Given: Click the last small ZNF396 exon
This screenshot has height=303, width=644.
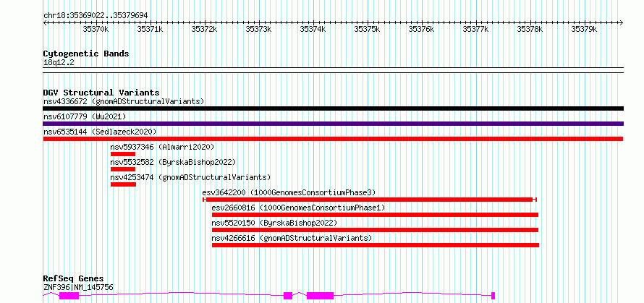Looking at the screenshot, I should (493, 296).
